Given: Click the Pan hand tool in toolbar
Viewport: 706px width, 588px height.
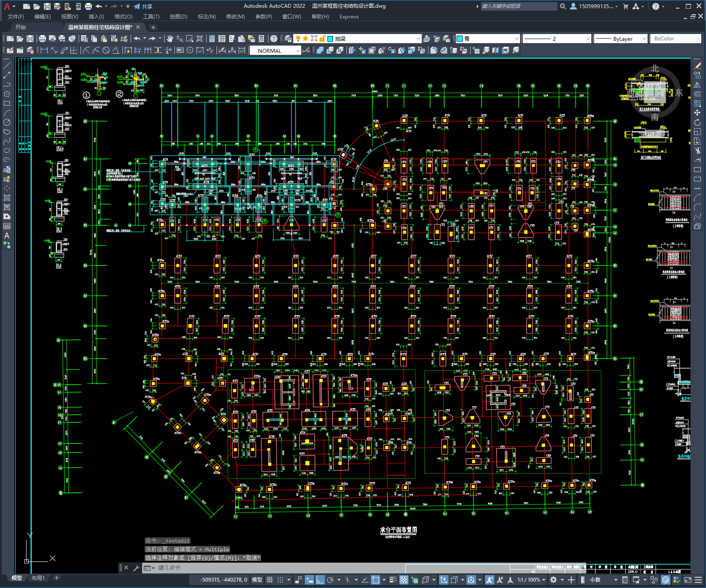Looking at the screenshot, I should point(170,39).
